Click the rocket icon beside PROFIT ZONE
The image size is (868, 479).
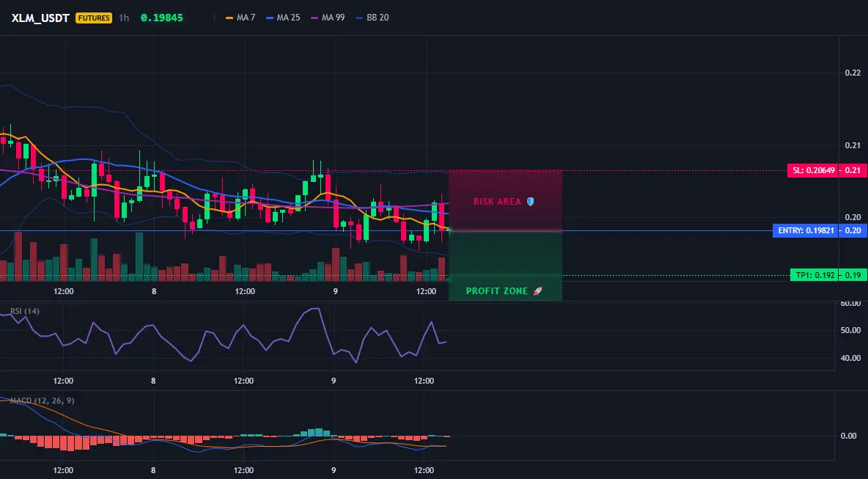coord(537,291)
